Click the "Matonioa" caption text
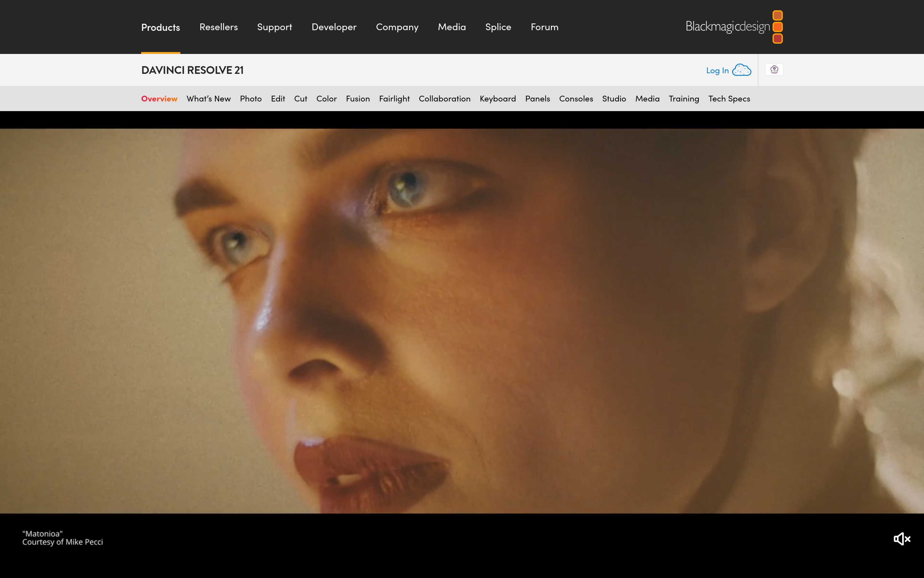Viewport: 924px width, 578px height. click(42, 534)
